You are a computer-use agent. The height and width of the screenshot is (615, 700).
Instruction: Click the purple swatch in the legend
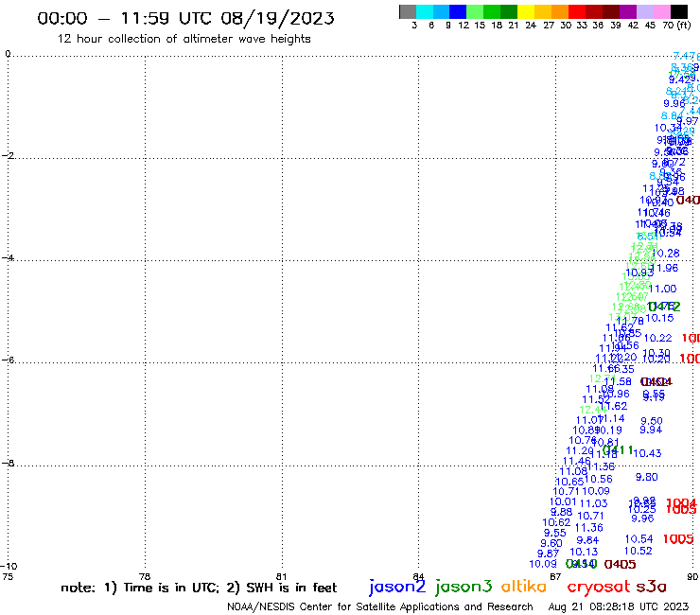(x=628, y=11)
